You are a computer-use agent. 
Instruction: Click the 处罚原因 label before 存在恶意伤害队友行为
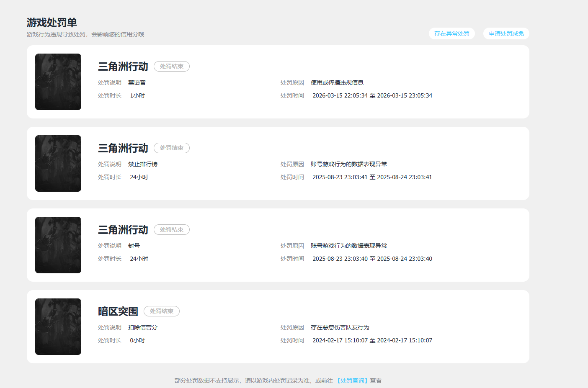[x=292, y=327]
